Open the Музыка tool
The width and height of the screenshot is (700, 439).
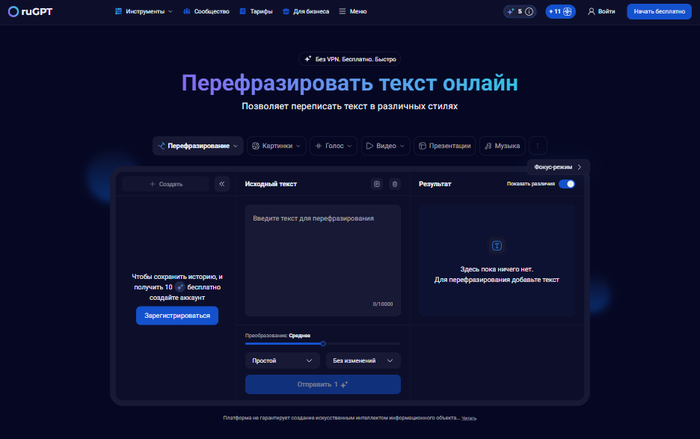[x=502, y=145]
